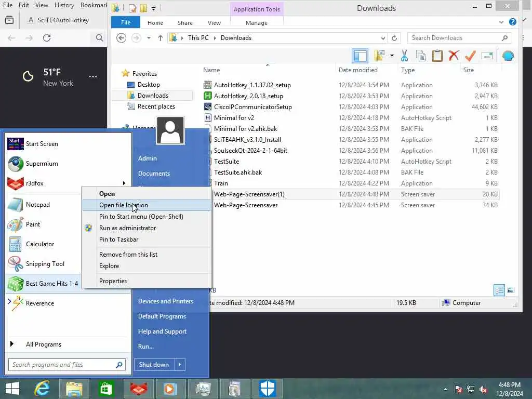Click the red X Delete toolbar icon
The image size is (532, 399).
pos(454,56)
